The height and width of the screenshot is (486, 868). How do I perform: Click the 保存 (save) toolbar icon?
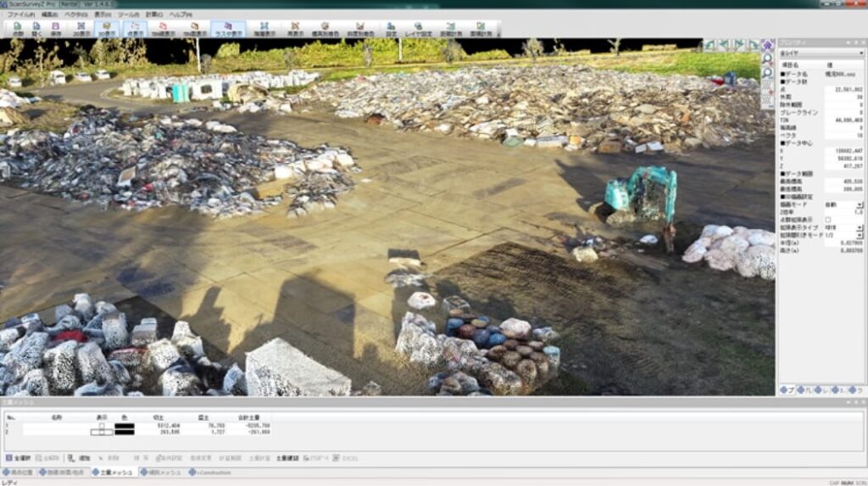pyautogui.click(x=56, y=29)
